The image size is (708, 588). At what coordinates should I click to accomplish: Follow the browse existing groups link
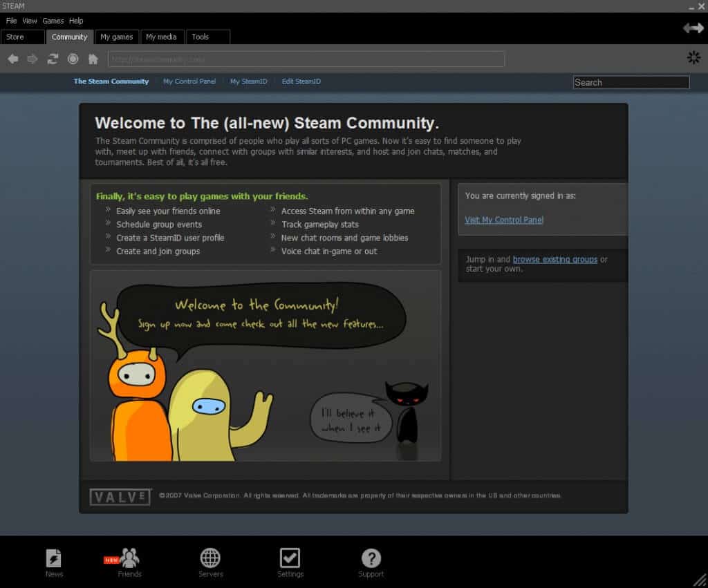(x=555, y=260)
